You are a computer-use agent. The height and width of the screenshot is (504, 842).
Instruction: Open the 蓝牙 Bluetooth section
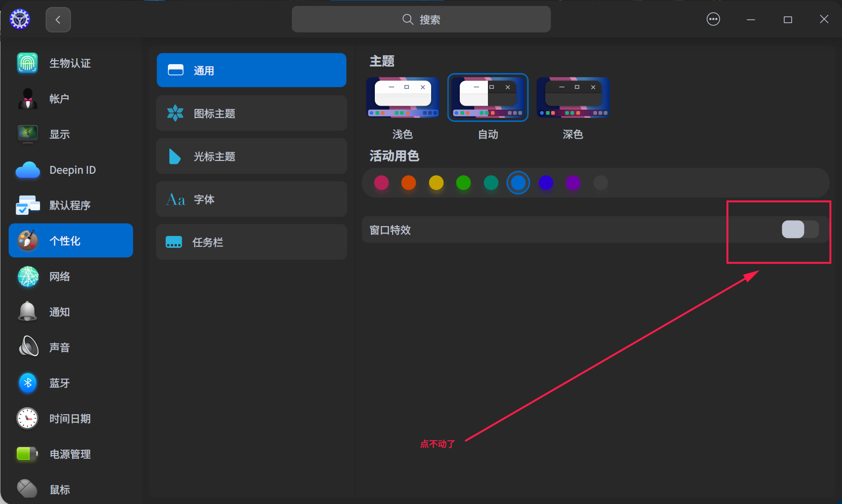click(71, 383)
